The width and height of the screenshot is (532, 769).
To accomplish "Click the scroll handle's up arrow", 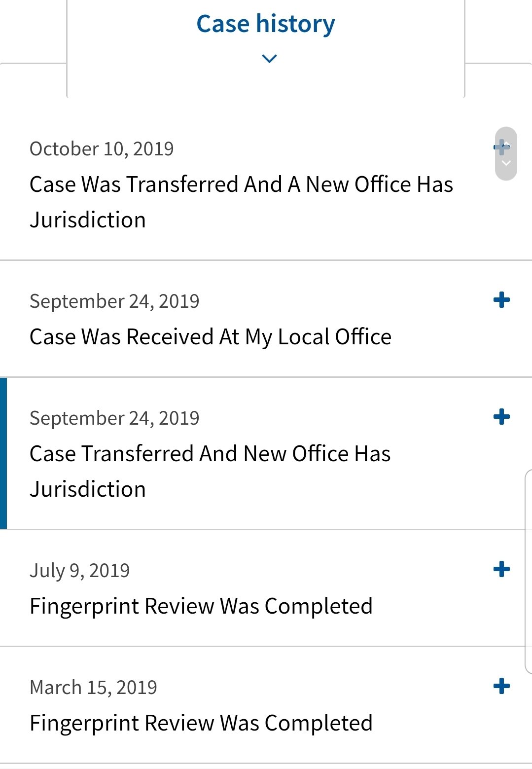I will coord(506,143).
